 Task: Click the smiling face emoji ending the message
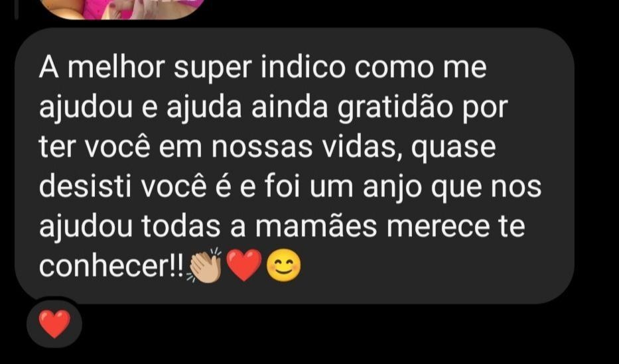tap(283, 266)
